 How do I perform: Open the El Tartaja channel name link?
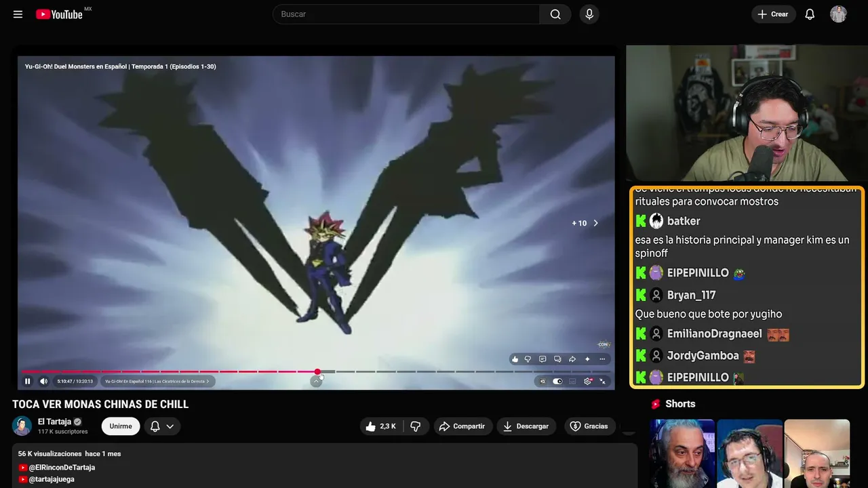54,422
